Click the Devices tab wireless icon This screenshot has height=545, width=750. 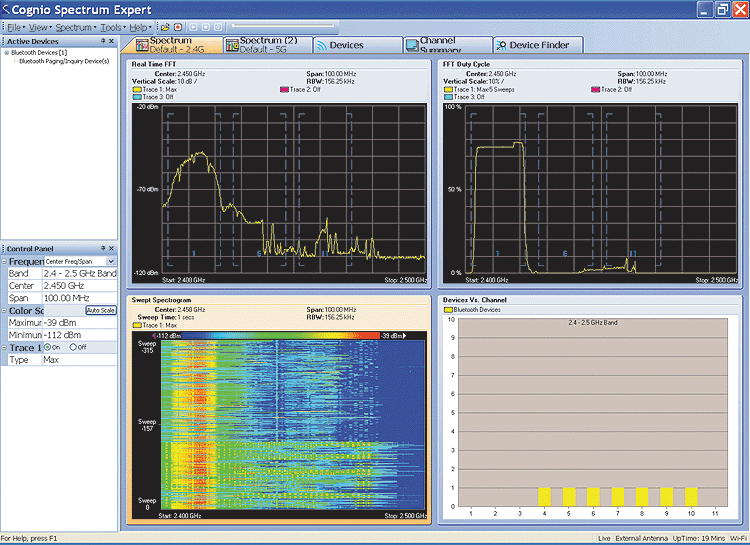pyautogui.click(x=322, y=45)
